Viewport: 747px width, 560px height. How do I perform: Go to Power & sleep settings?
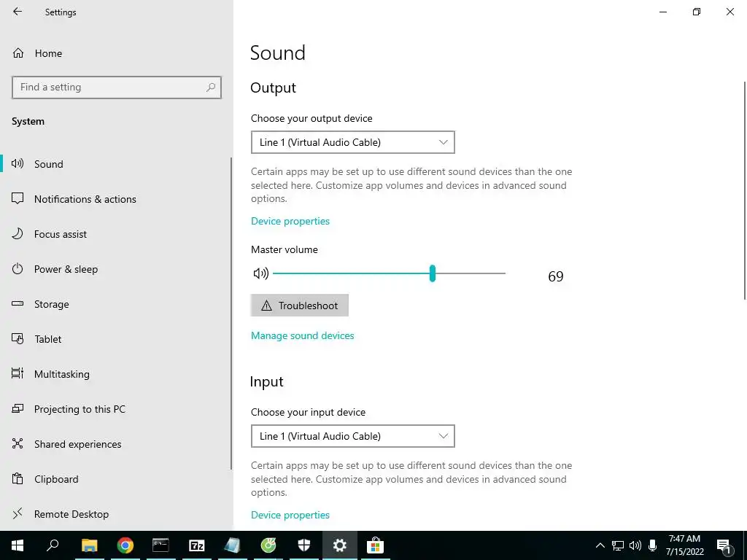(x=116, y=269)
